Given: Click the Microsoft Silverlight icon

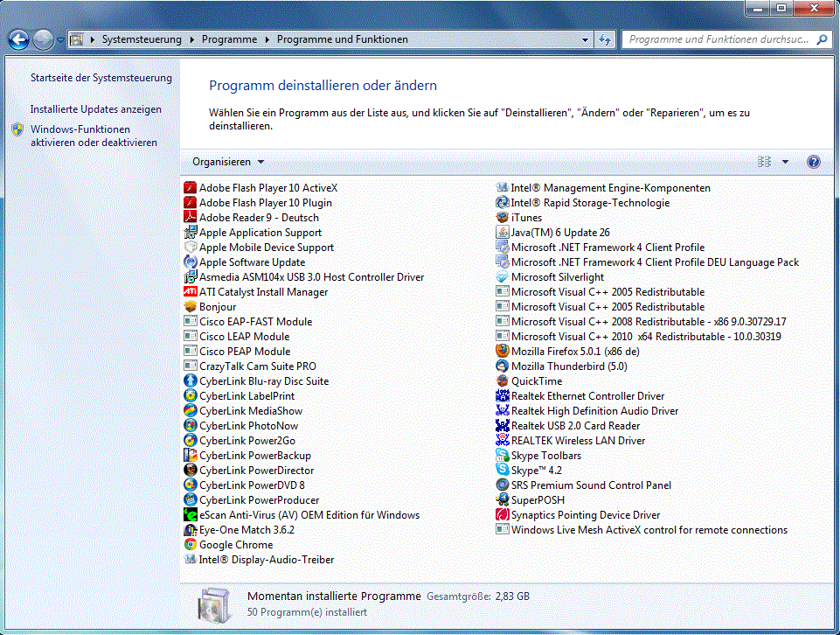Looking at the screenshot, I should [502, 276].
